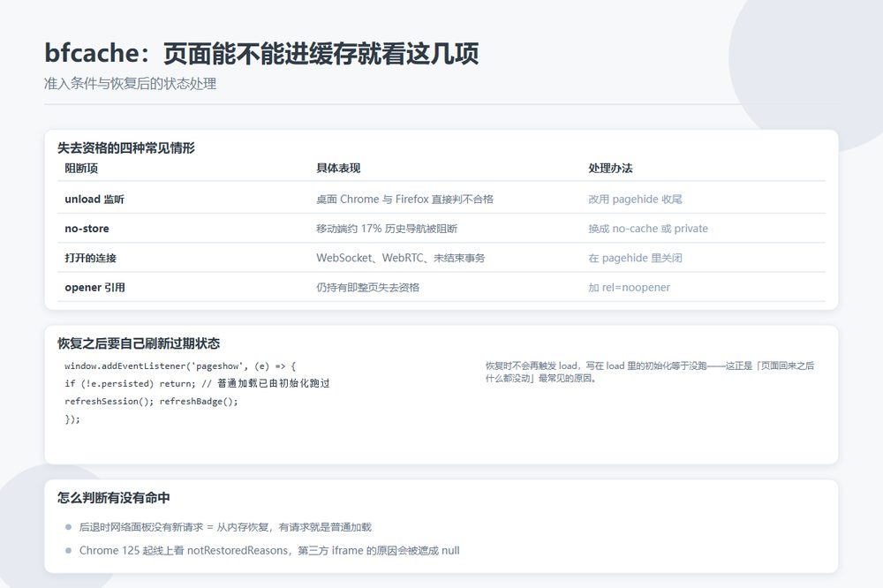Click the cell "在 pagehide 里关闭"

pyautogui.click(x=635, y=258)
